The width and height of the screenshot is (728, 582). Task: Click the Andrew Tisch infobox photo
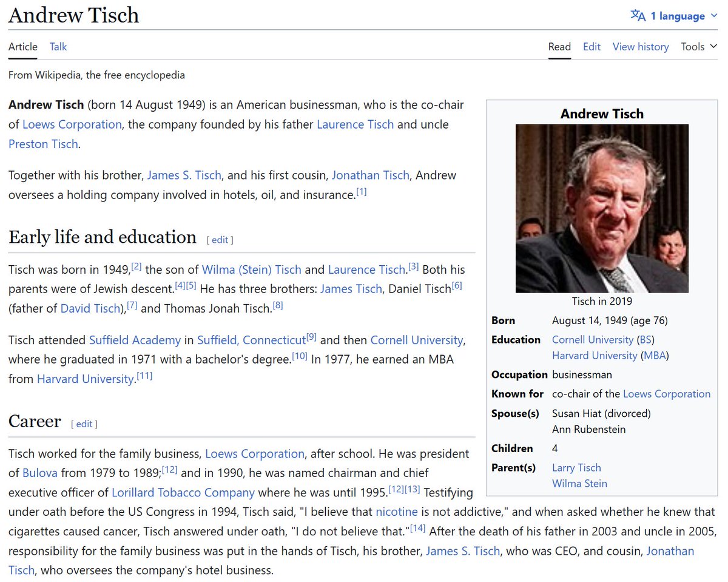coord(602,208)
